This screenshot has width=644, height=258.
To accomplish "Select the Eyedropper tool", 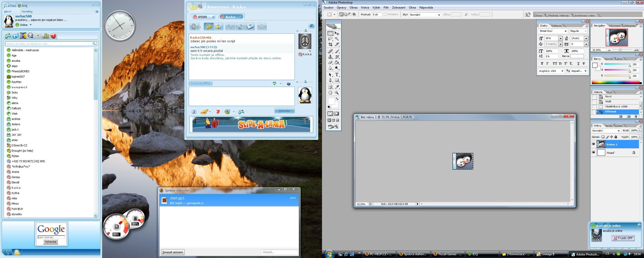I will (x=337, y=87).
